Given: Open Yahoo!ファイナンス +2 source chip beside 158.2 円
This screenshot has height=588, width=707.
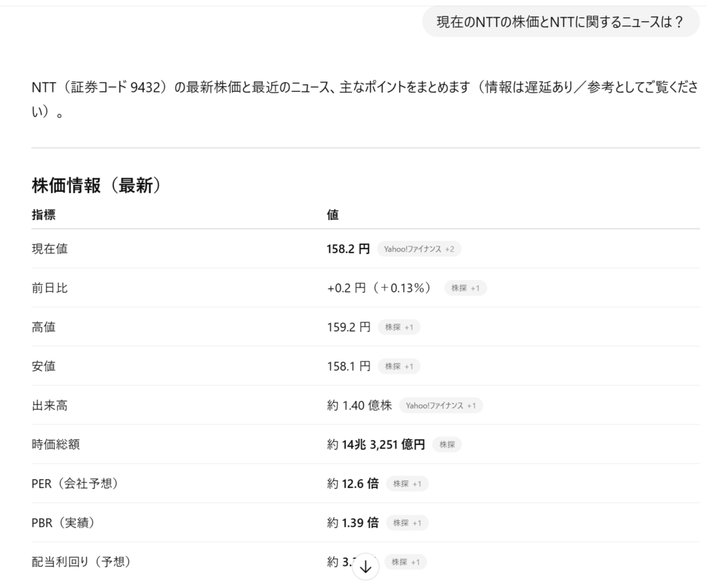Looking at the screenshot, I should coord(418,249).
